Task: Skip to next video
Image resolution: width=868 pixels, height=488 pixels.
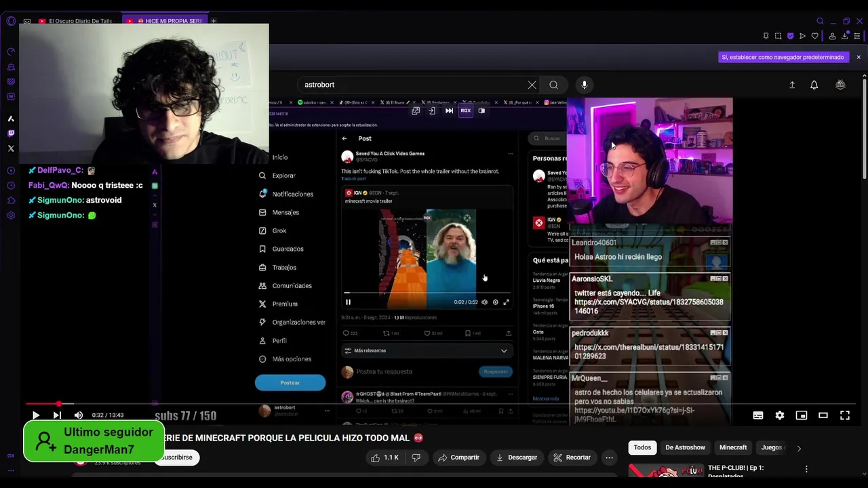Action: click(57, 415)
